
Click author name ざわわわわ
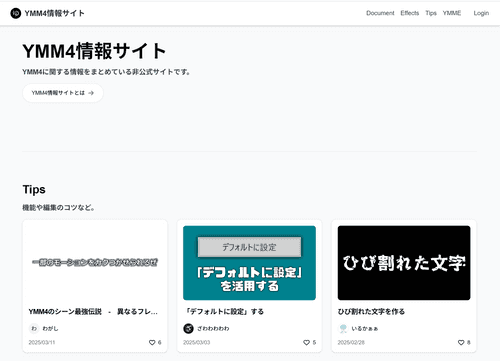[213, 328]
